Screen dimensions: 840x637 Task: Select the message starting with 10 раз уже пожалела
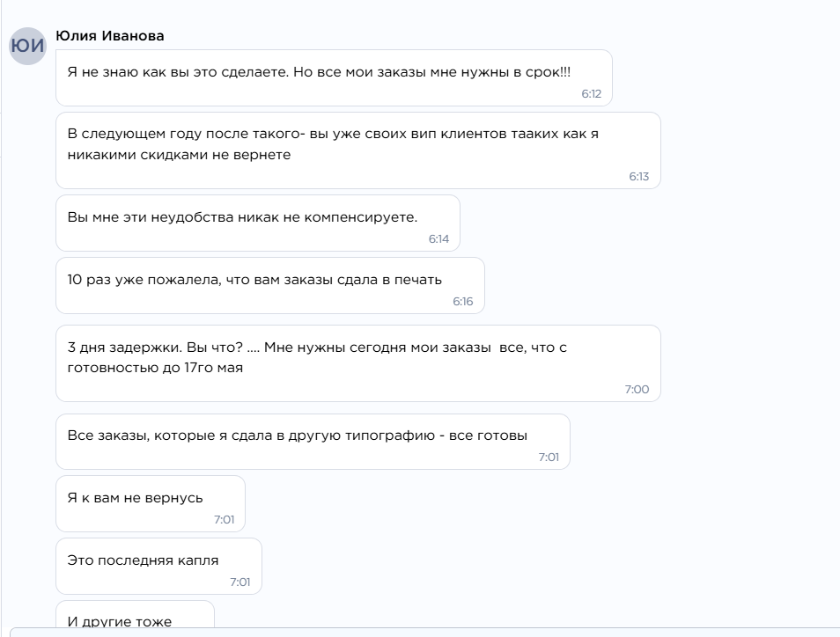(270, 285)
